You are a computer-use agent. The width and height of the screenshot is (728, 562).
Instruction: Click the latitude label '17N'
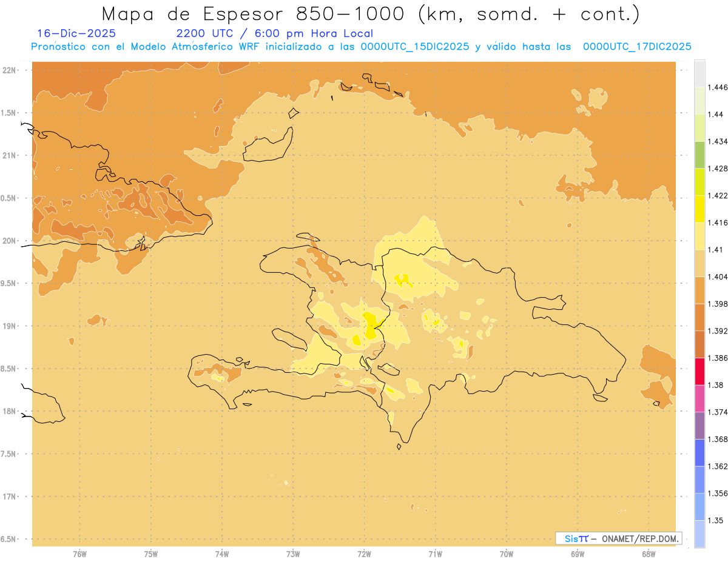pos(10,497)
